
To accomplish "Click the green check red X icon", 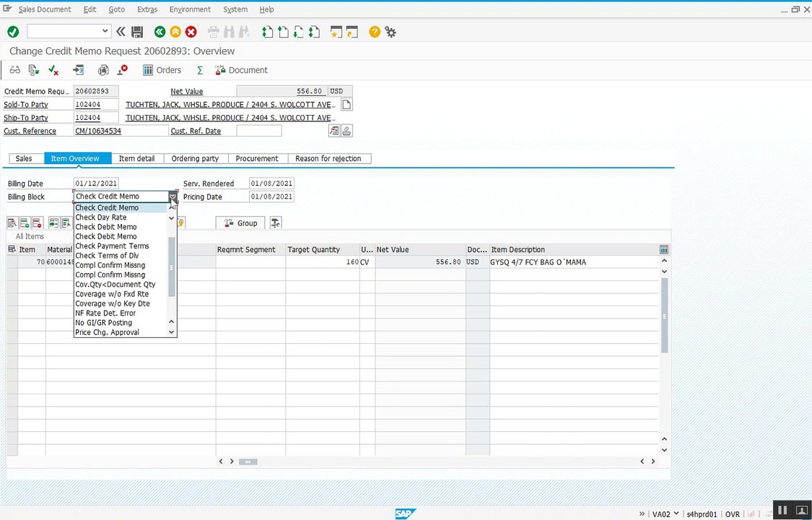I will (53, 70).
